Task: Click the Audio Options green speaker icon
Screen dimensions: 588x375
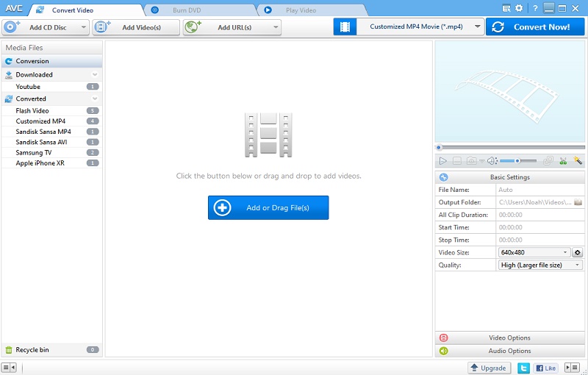Action: click(x=444, y=351)
